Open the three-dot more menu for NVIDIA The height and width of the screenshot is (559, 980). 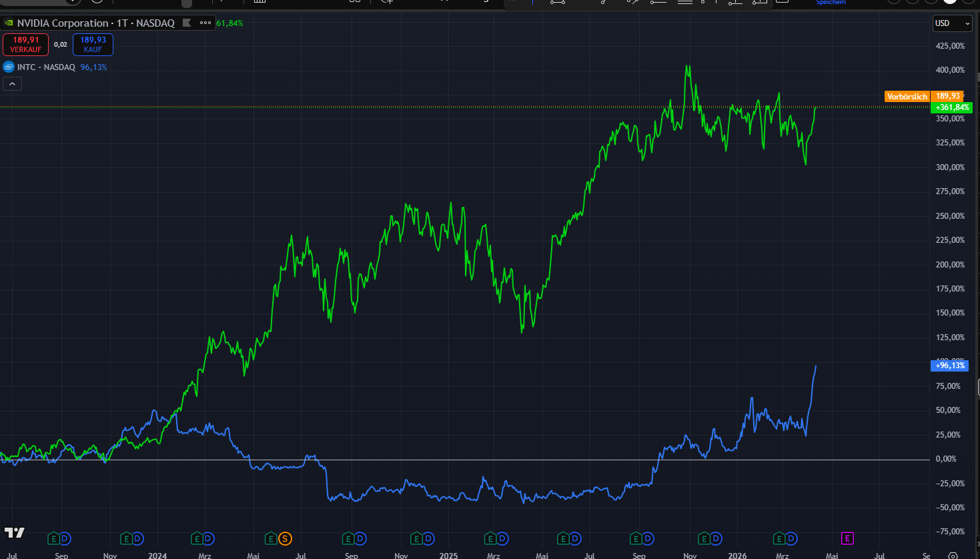[205, 23]
